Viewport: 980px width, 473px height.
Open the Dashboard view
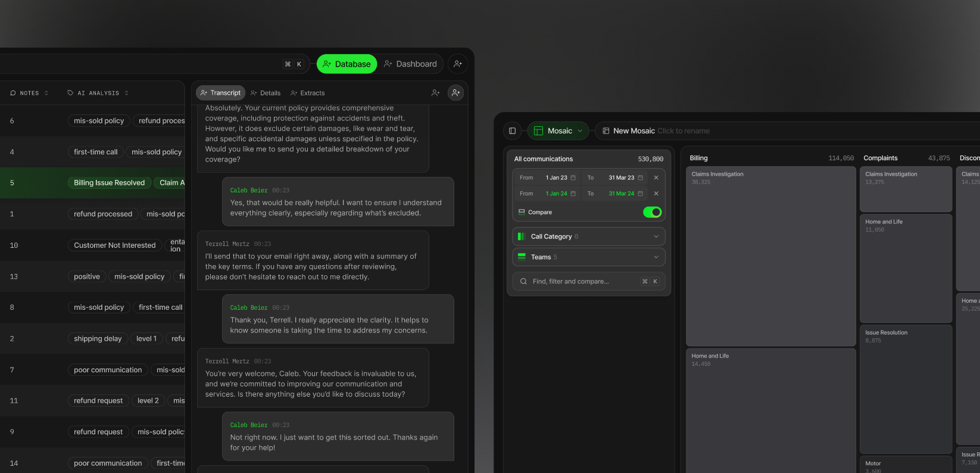411,64
